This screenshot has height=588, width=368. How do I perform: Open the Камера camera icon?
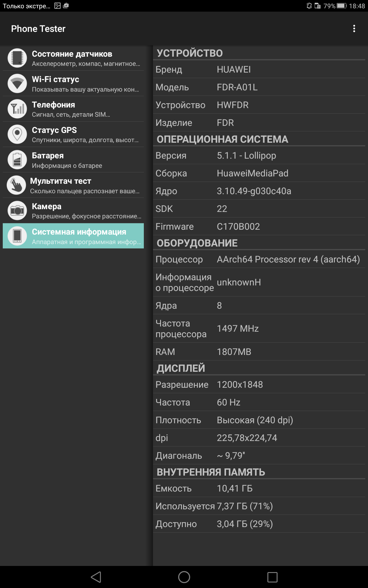click(x=17, y=210)
